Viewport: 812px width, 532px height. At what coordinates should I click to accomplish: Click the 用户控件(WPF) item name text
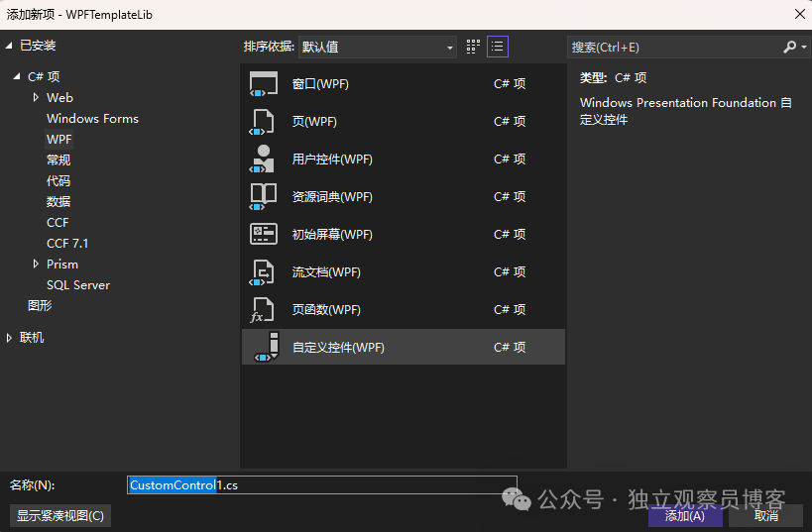pyautogui.click(x=332, y=159)
